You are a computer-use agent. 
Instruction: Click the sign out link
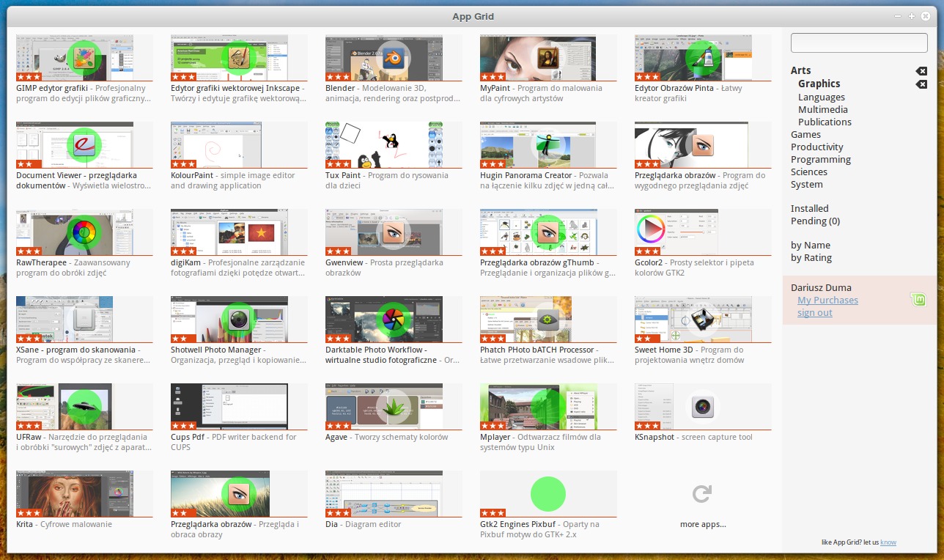click(815, 312)
